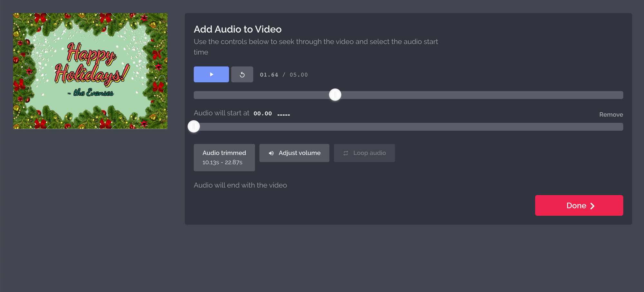The width and height of the screenshot is (644, 292).
Task: Click the loop arrows icon
Action: tap(346, 153)
